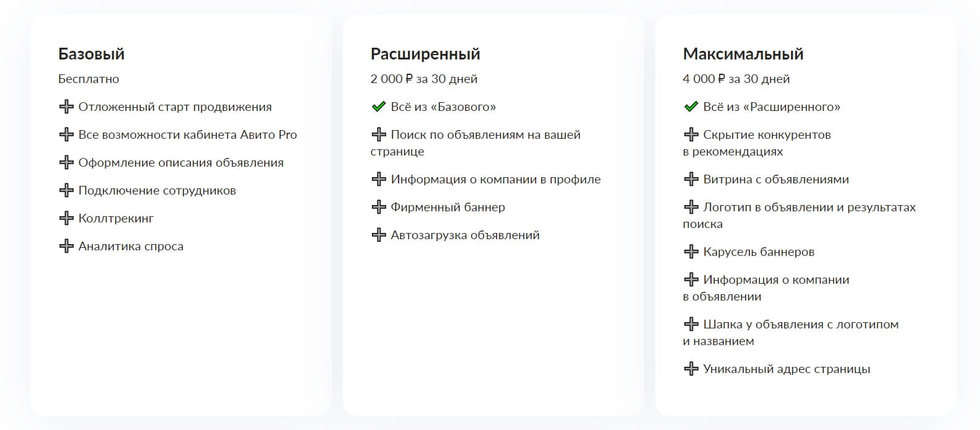
Task: Click Информация о компании в профиле text
Action: point(496,180)
